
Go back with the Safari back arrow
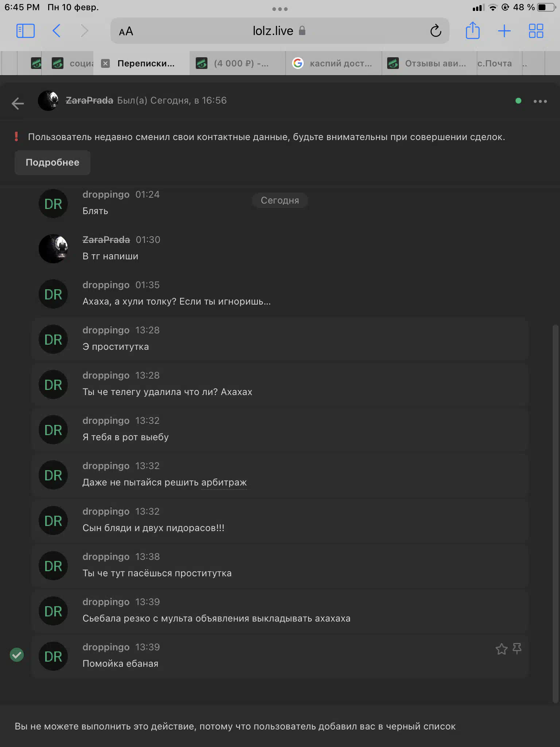tap(57, 31)
